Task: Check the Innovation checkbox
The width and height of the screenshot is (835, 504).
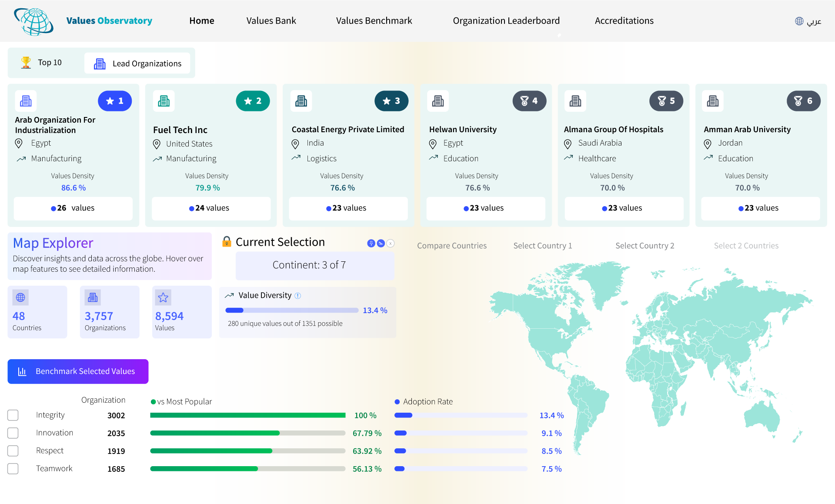Action: pyautogui.click(x=13, y=433)
